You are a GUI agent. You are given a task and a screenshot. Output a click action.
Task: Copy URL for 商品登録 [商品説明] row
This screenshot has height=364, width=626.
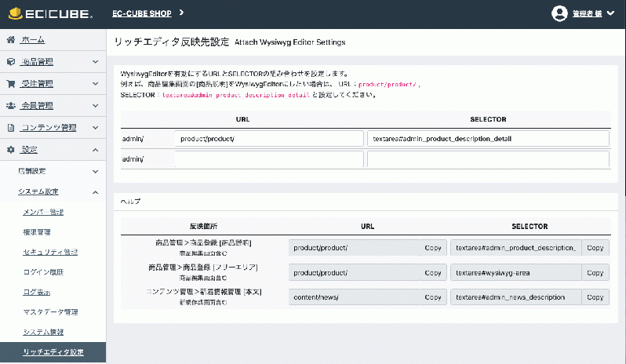433,248
